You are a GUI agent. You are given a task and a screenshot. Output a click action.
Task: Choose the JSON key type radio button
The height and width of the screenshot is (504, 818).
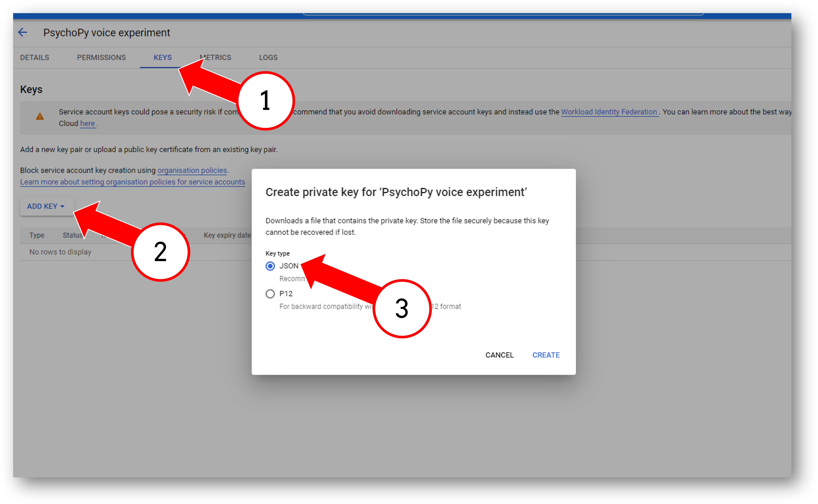270,266
